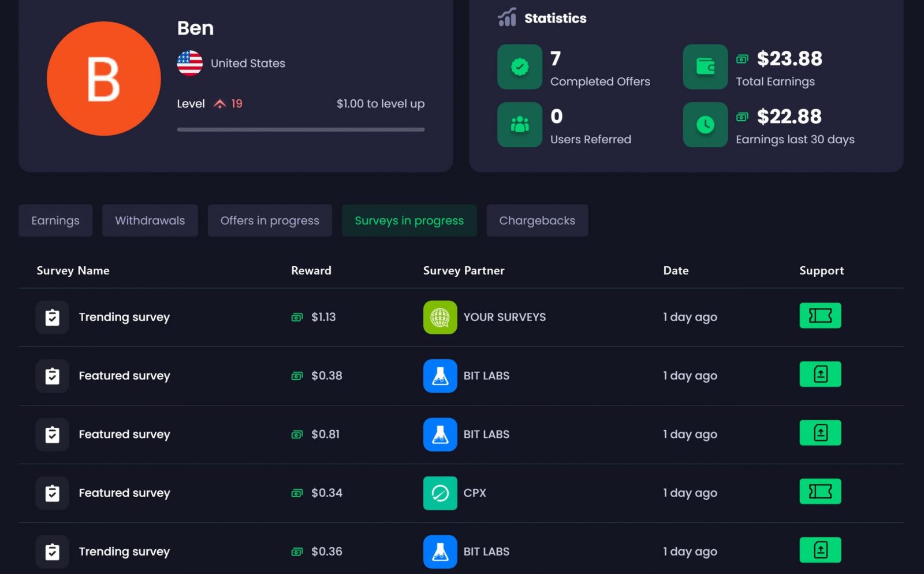924x574 pixels.
Task: Click clipboard icon of $0.36 Trending survey
Action: (x=53, y=552)
